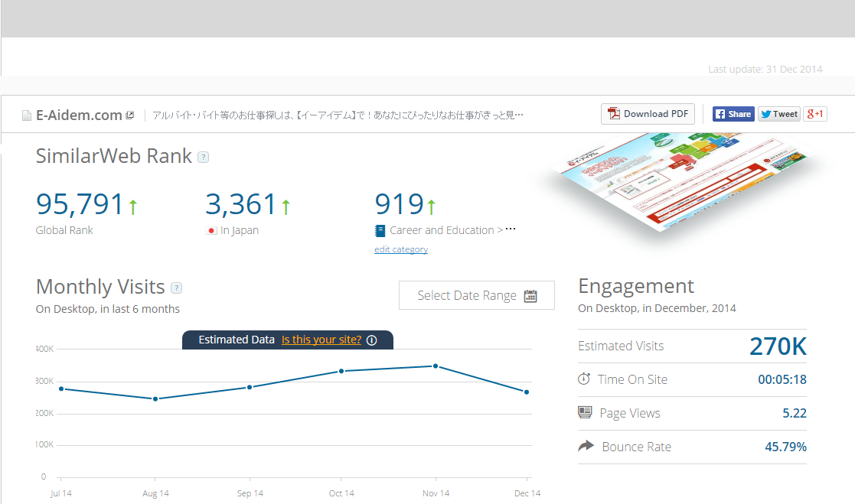Click the Download PDF button

(x=648, y=114)
